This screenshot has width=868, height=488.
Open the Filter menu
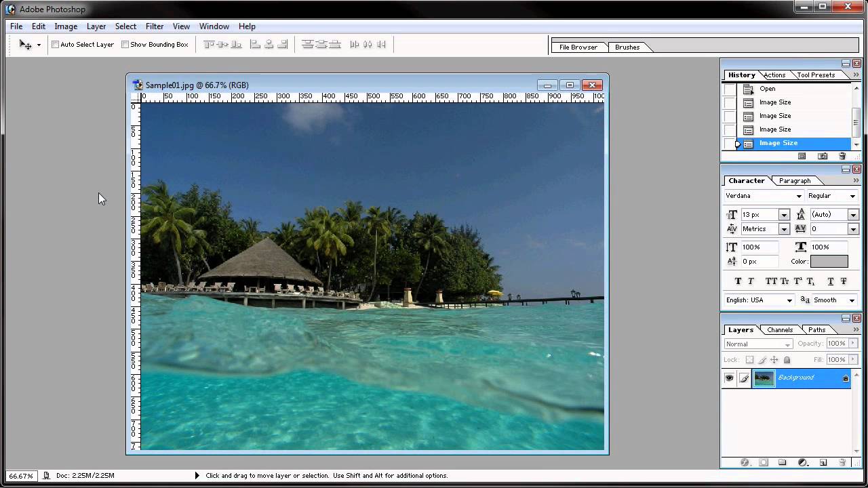point(155,26)
